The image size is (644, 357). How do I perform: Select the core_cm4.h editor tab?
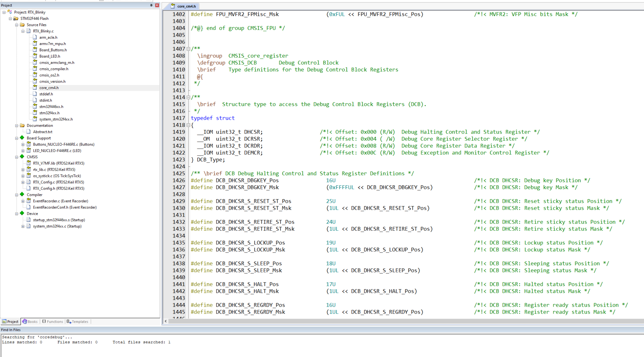click(184, 6)
